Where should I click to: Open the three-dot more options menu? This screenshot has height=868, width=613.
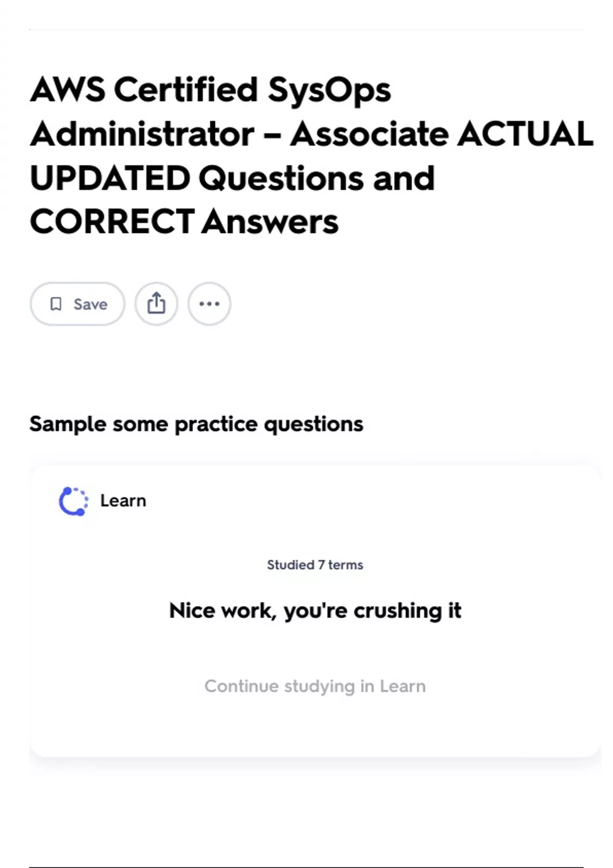pyautogui.click(x=209, y=304)
